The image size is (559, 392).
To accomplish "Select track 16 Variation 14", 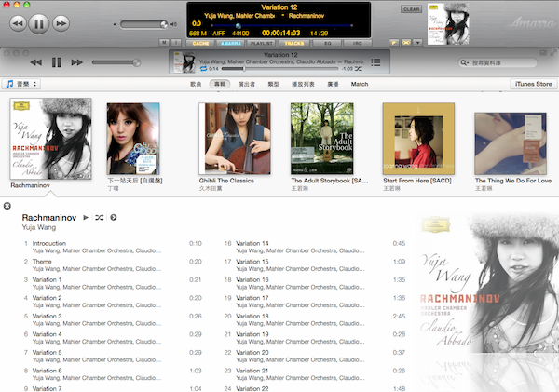I will point(315,247).
